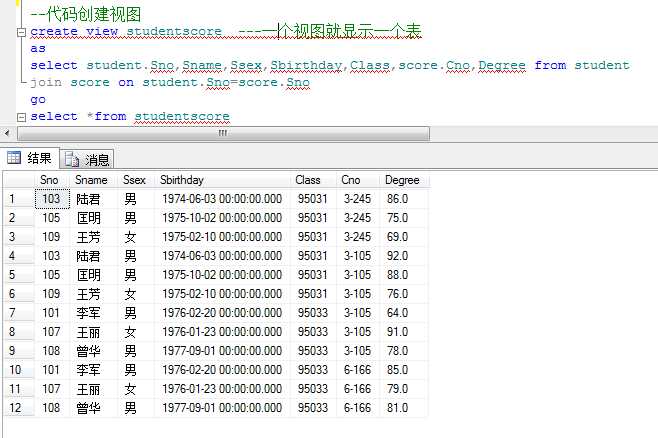Image resolution: width=658 pixels, height=438 pixels.
Task: Select row header 11 in results
Action: pyautogui.click(x=19, y=389)
